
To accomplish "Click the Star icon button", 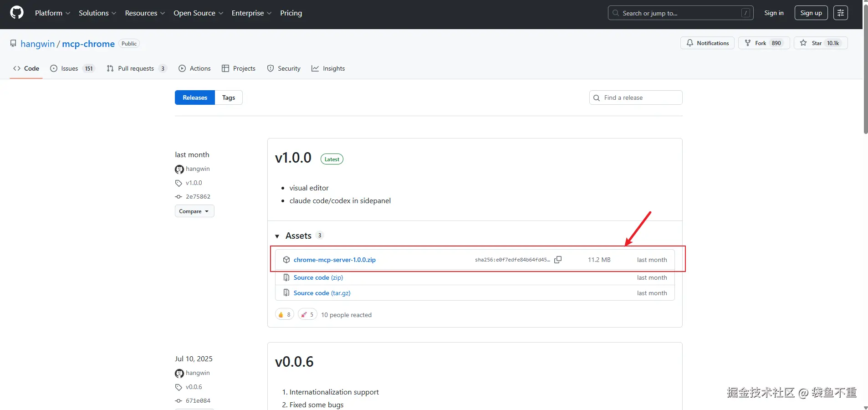I will tap(803, 43).
